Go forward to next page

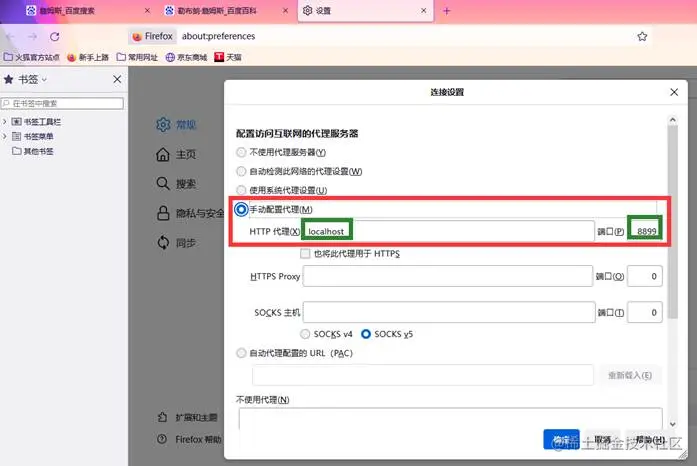(x=32, y=36)
